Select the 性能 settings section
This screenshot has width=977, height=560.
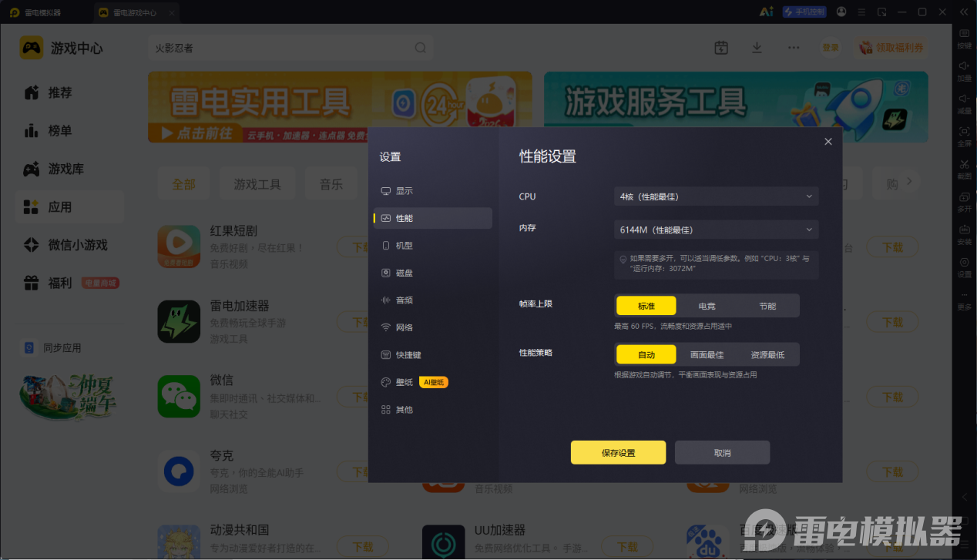(432, 218)
